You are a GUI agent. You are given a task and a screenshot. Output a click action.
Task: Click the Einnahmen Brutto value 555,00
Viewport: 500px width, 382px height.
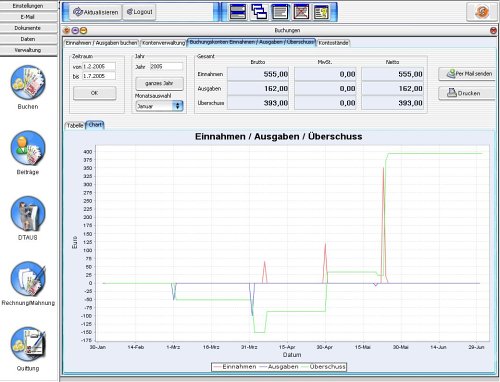tap(258, 74)
